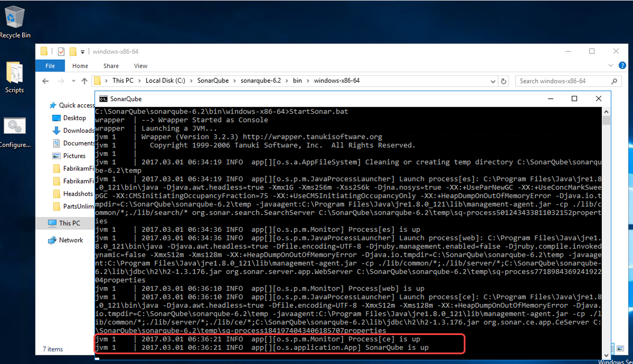The height and width of the screenshot is (364, 633).
Task: Select Downloads in navigation pane
Action: tap(73, 131)
